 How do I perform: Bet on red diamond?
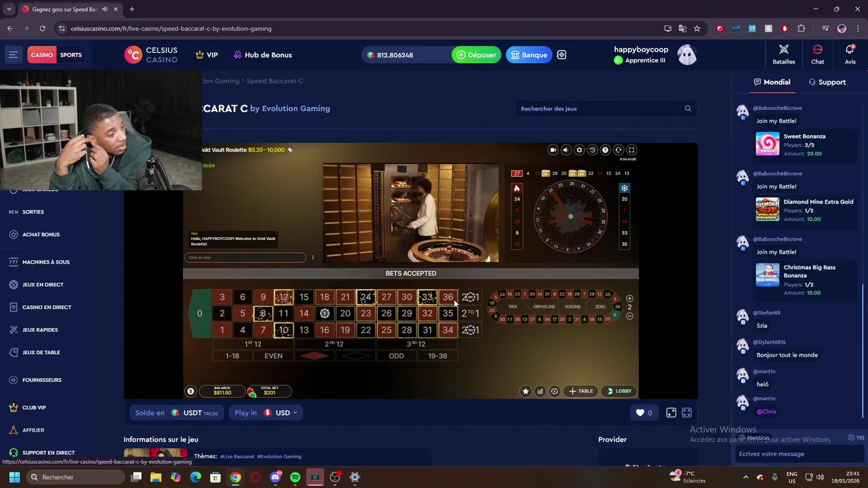[x=314, y=356]
